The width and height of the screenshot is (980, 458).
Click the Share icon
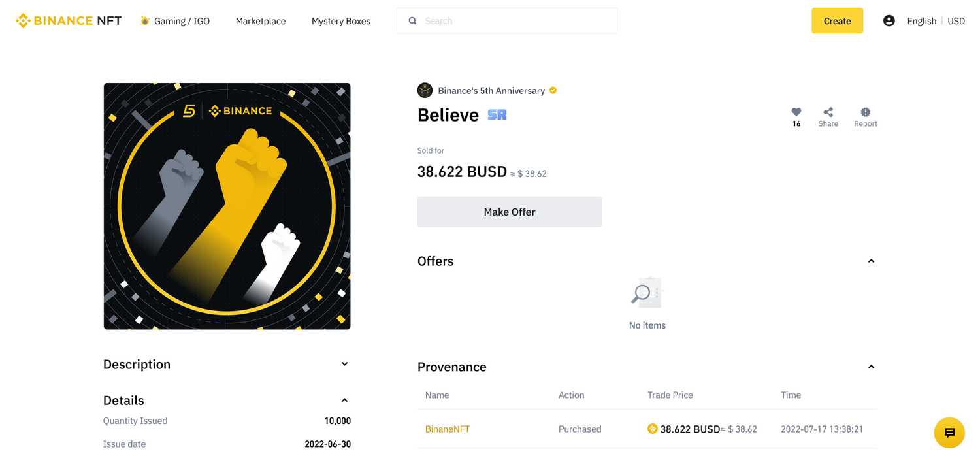pyautogui.click(x=828, y=112)
